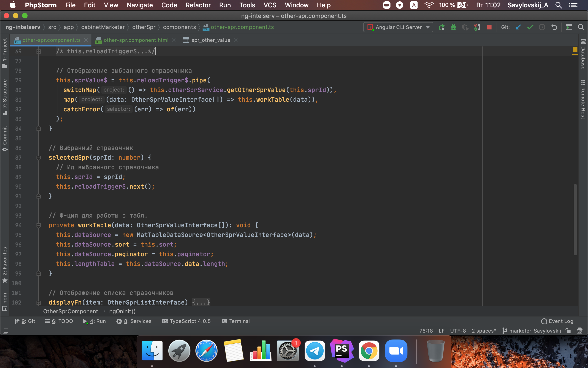This screenshot has height=368, width=588.
Task: Click the blue Git Update Project arrow
Action: [518, 27]
